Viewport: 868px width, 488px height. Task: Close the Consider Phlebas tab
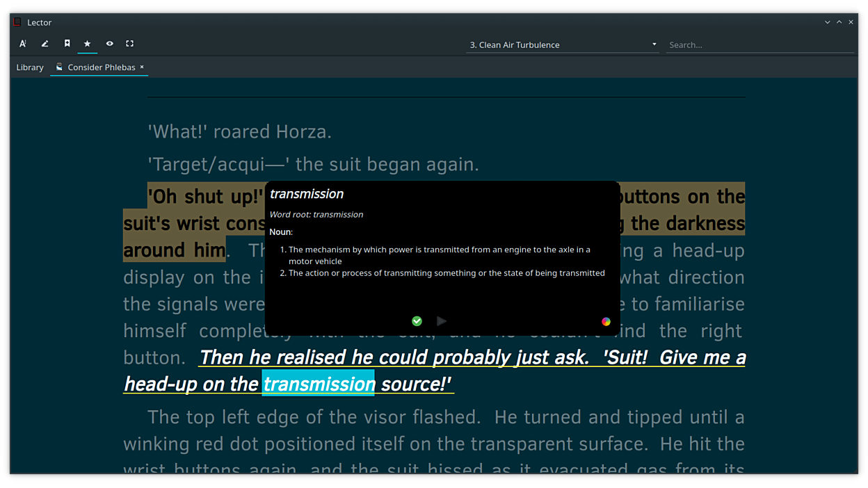tap(142, 67)
